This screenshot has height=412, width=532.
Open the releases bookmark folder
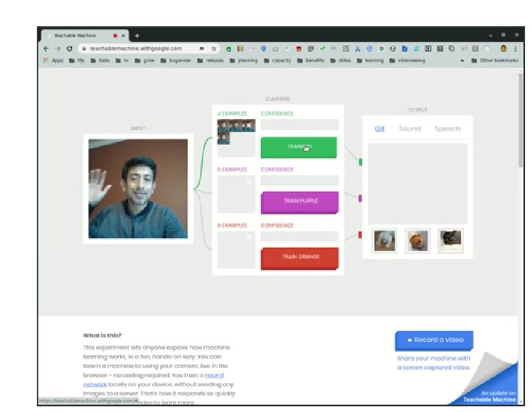pyautogui.click(x=211, y=60)
